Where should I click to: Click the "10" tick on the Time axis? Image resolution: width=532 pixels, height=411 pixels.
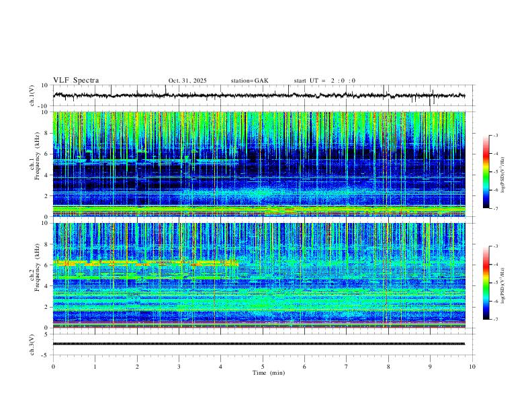pyautogui.click(x=472, y=367)
